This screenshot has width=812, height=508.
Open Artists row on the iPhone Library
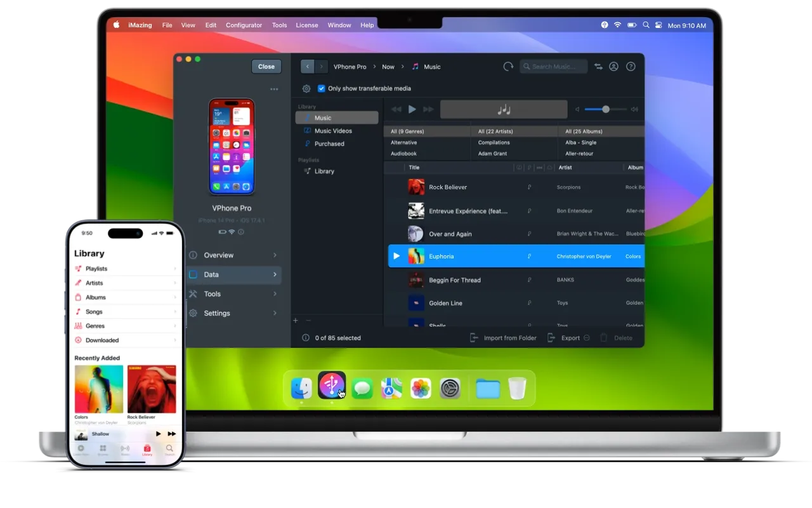[126, 283]
